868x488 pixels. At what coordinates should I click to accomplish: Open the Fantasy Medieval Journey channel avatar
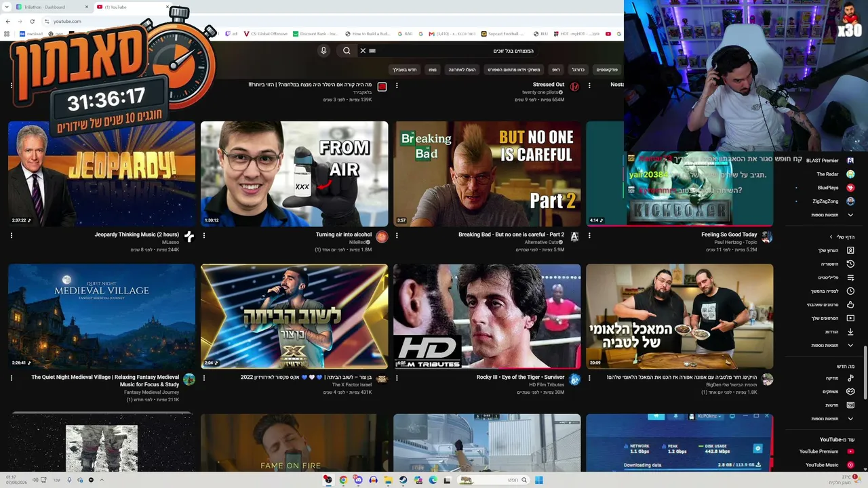click(x=189, y=380)
